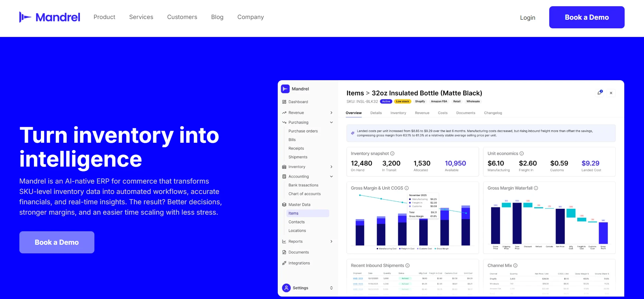Close the item detail panel
The width and height of the screenshot is (644, 299).
(611, 93)
